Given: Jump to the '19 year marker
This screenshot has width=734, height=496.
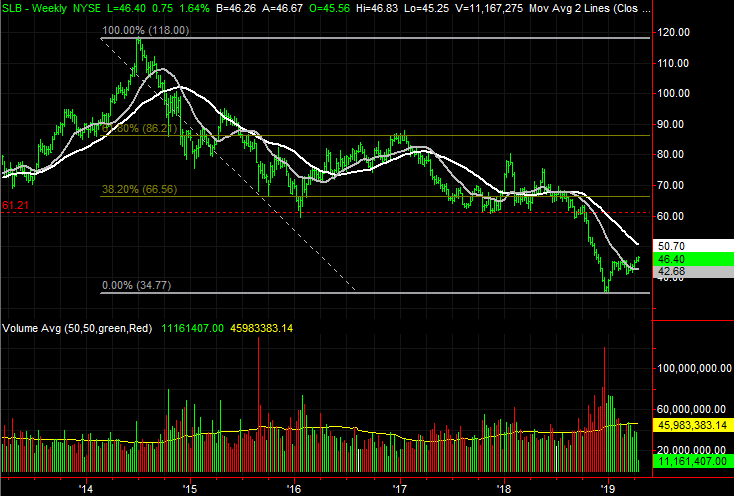Looking at the screenshot, I should coord(608,489).
